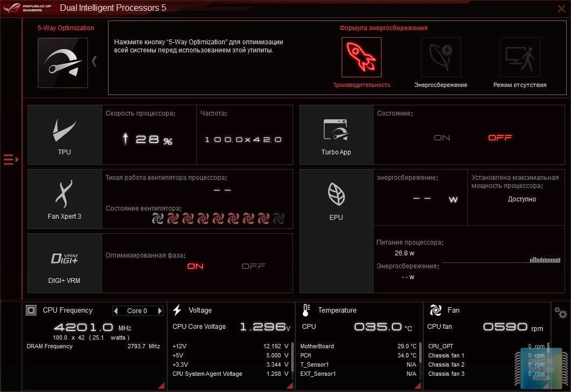571x392 pixels.
Task: Expand the left sidebar menu
Action: 11,159
